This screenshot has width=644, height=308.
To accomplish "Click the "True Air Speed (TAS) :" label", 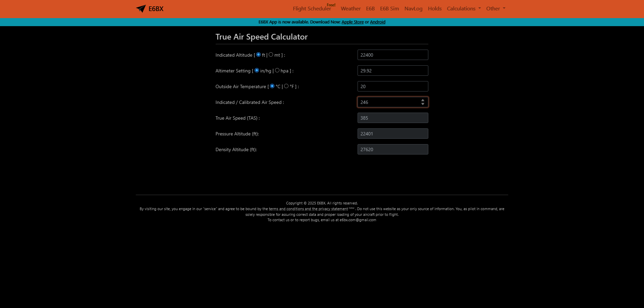I will [237, 118].
